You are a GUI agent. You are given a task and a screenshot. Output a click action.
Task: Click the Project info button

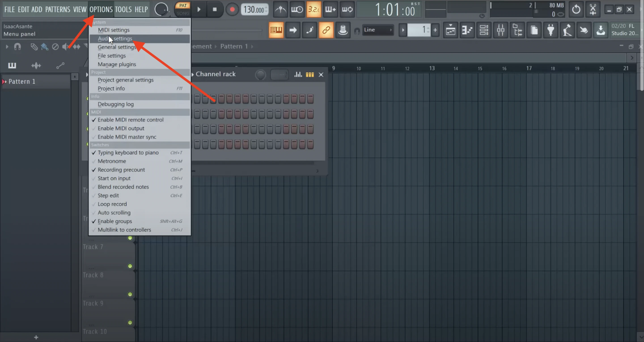coord(111,88)
